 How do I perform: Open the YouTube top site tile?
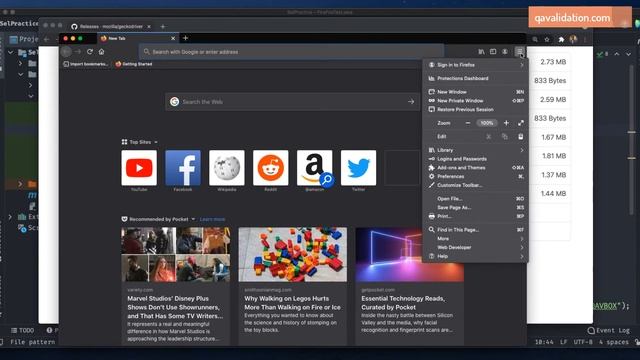139,168
